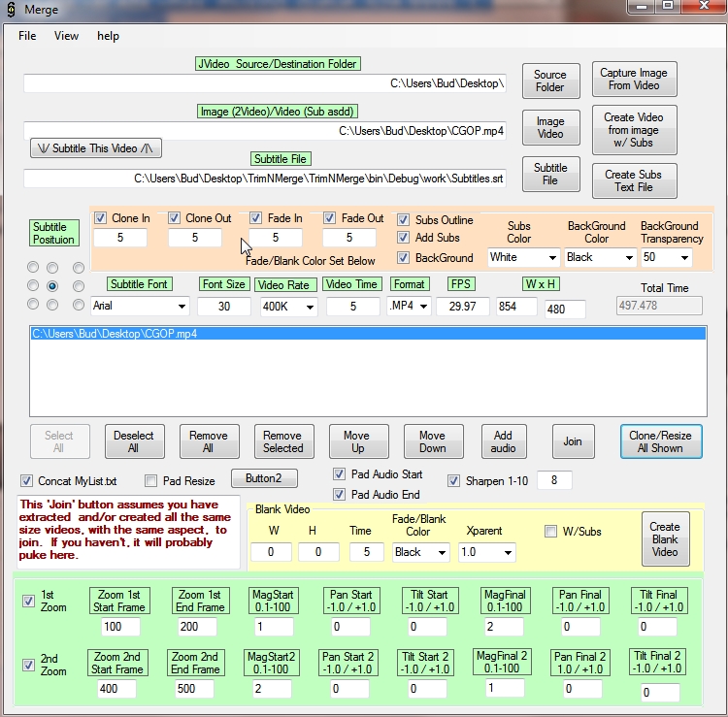Click MagFinal field showing 2

pos(504,627)
